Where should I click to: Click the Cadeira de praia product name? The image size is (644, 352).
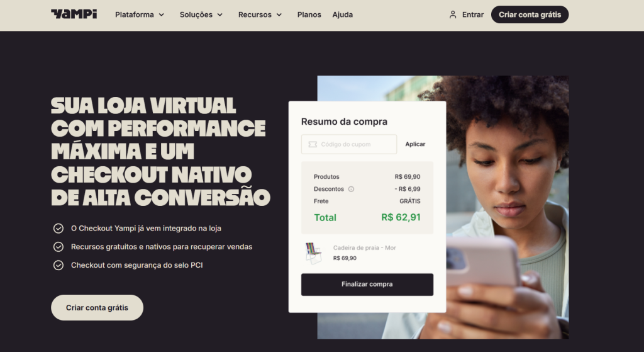(x=364, y=248)
